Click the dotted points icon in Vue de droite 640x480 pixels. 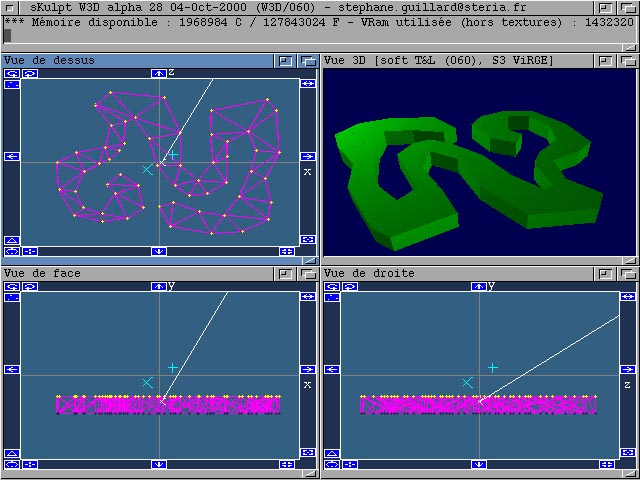332,297
